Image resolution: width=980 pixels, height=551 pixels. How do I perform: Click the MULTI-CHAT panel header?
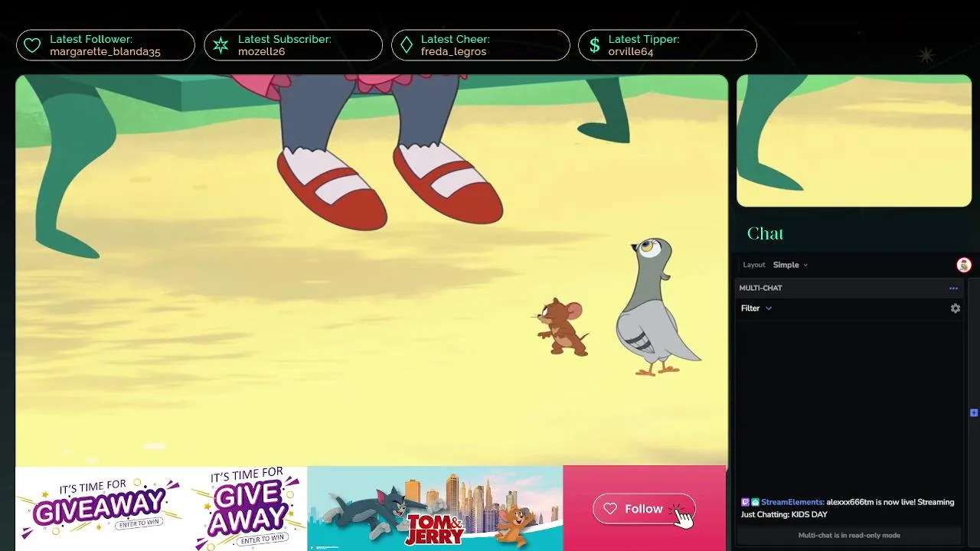(848, 289)
